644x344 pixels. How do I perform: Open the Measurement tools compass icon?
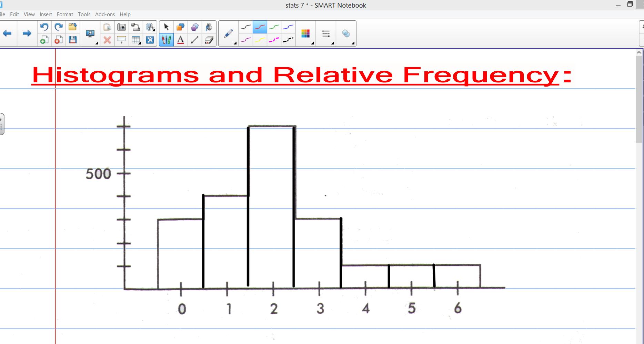point(150,28)
